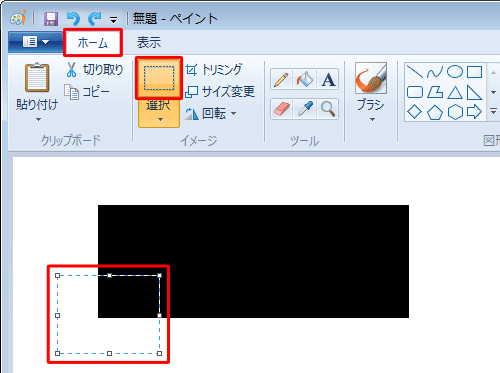The width and height of the screenshot is (500, 373).
Task: Expand the ブラシ brush type dropdown
Action: [372, 119]
